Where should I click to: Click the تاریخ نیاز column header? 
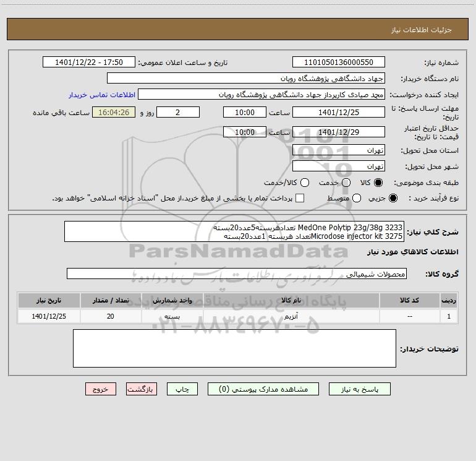49,300
